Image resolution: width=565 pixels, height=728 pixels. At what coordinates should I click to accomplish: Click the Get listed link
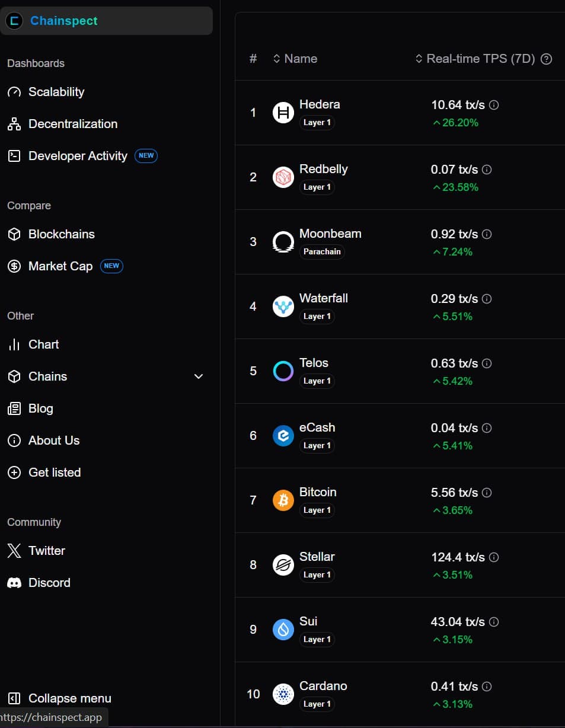point(54,472)
